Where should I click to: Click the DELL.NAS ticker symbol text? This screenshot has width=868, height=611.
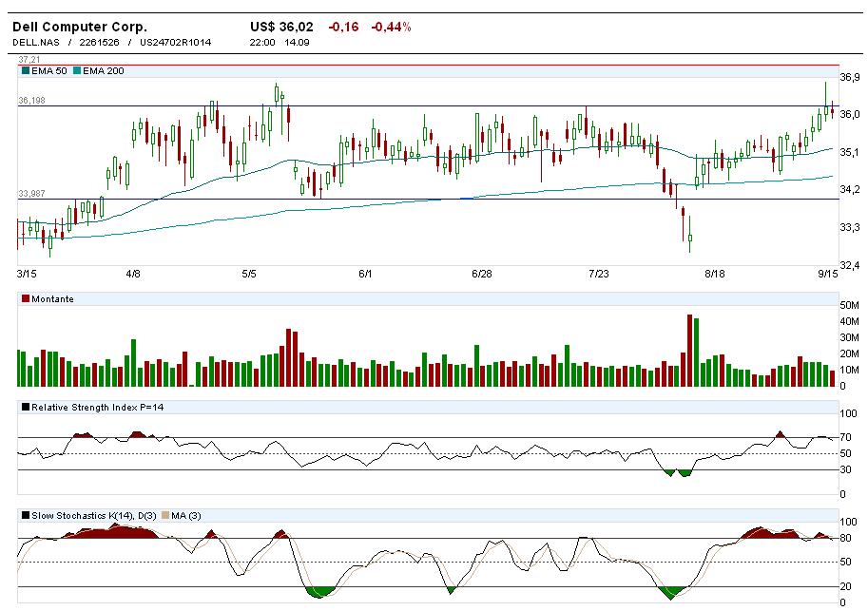point(36,42)
